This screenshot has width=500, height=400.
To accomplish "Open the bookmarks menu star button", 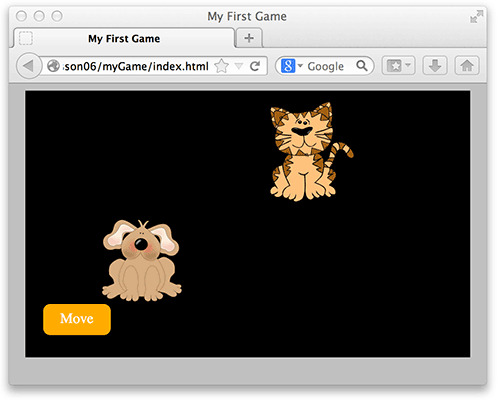I will 395,66.
